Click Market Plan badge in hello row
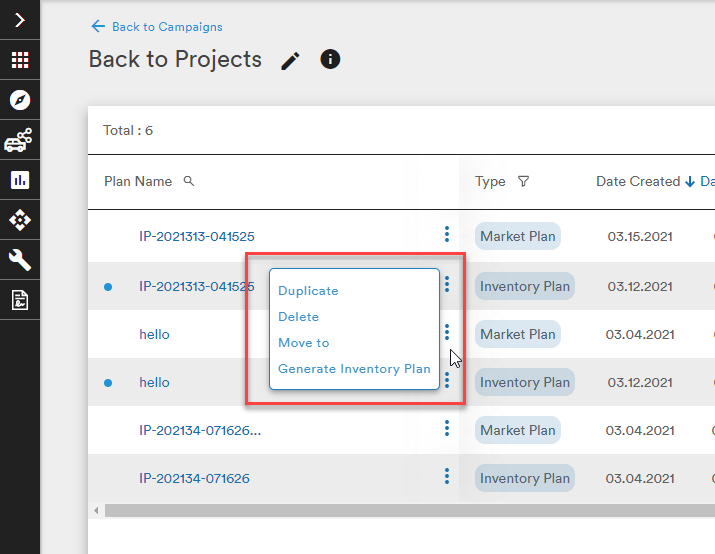715x554 pixels. [518, 334]
